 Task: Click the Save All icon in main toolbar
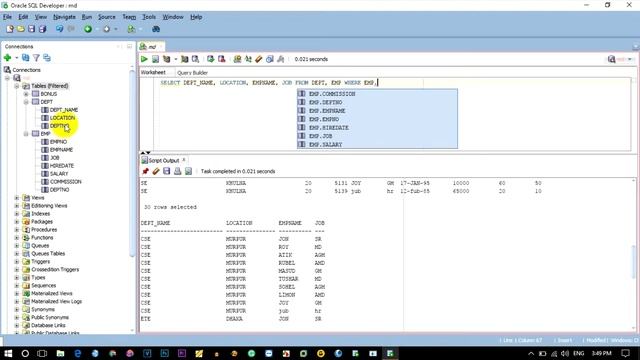(x=42, y=29)
